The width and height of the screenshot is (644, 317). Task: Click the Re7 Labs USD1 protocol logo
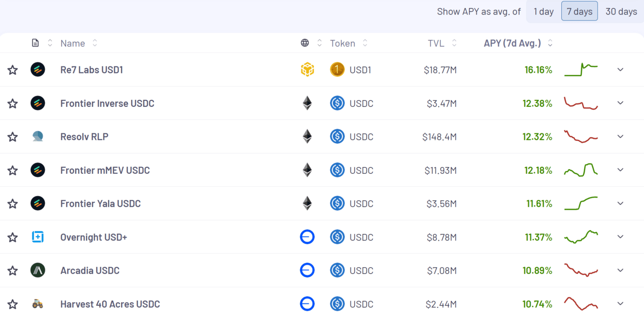click(38, 70)
